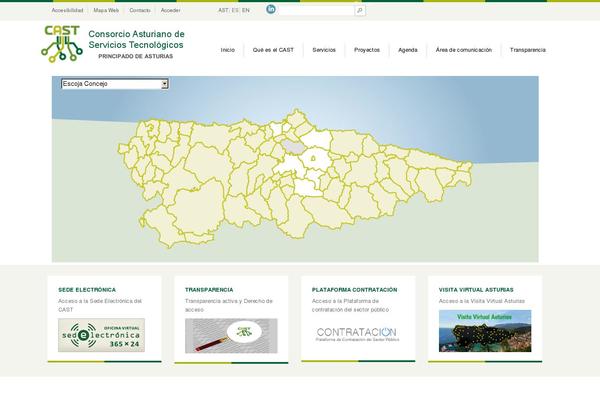600x400 pixels.
Task: Open the Transparencia magnifying glass image
Action: point(231,336)
